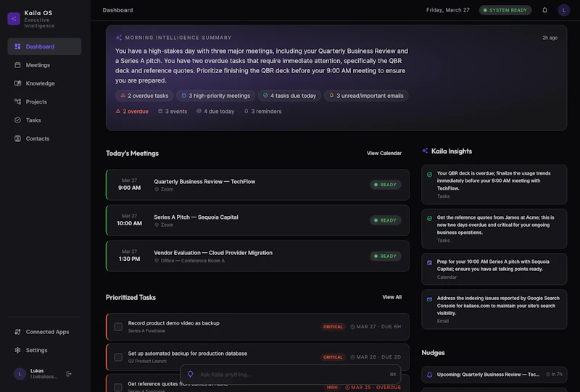The image size is (580, 392).
Task: Open the Vendor Evaluation — Cloud Provider Migration meeting
Action: (257, 256)
